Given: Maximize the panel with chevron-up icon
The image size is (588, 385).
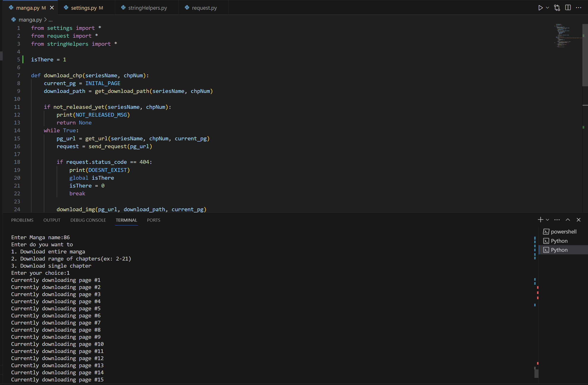Looking at the screenshot, I should point(568,220).
